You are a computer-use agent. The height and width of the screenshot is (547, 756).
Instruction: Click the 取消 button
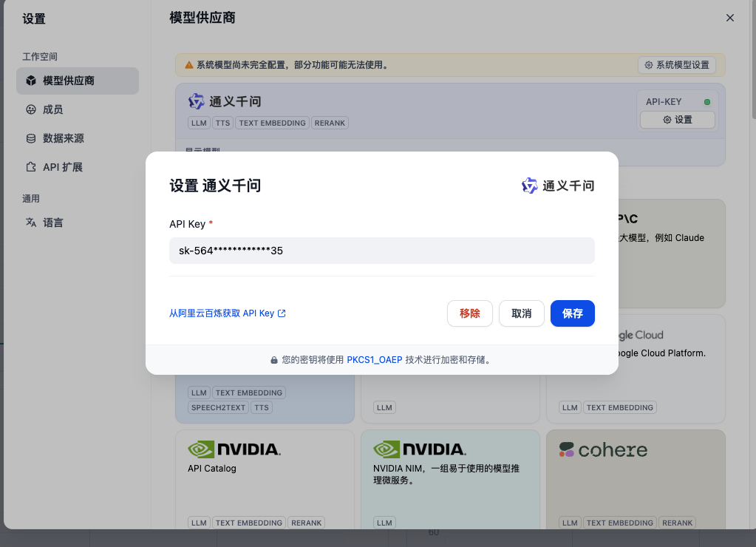coord(521,313)
